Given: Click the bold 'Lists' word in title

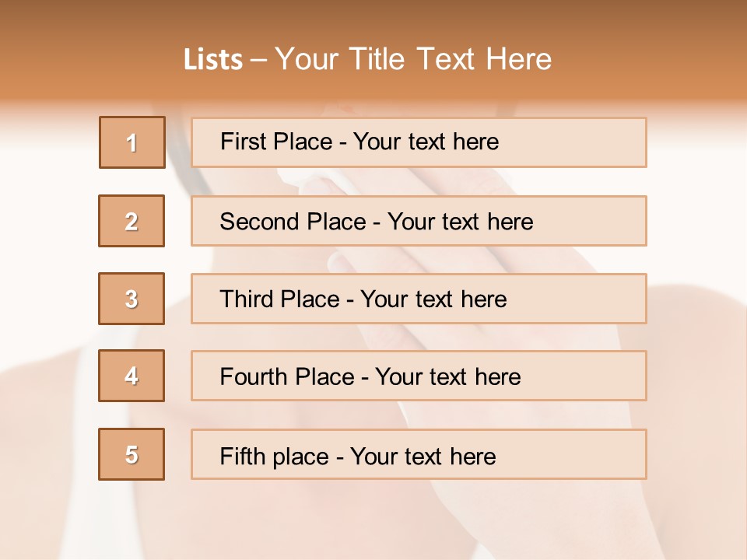Looking at the screenshot, I should [x=212, y=59].
